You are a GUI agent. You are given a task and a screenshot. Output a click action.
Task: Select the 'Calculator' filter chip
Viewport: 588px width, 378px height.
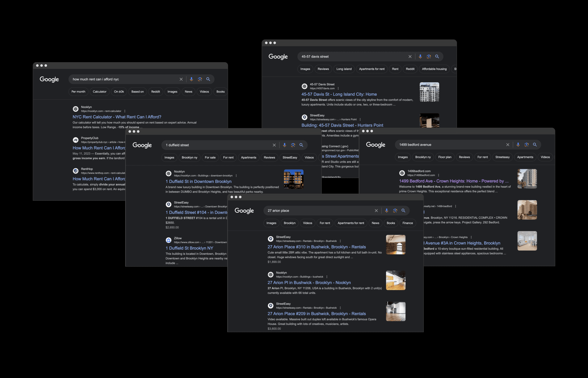(99, 92)
